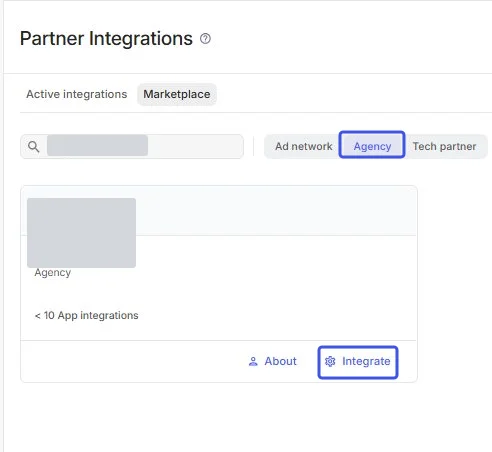Filter by Ad network
The image size is (492, 452).
303,146
